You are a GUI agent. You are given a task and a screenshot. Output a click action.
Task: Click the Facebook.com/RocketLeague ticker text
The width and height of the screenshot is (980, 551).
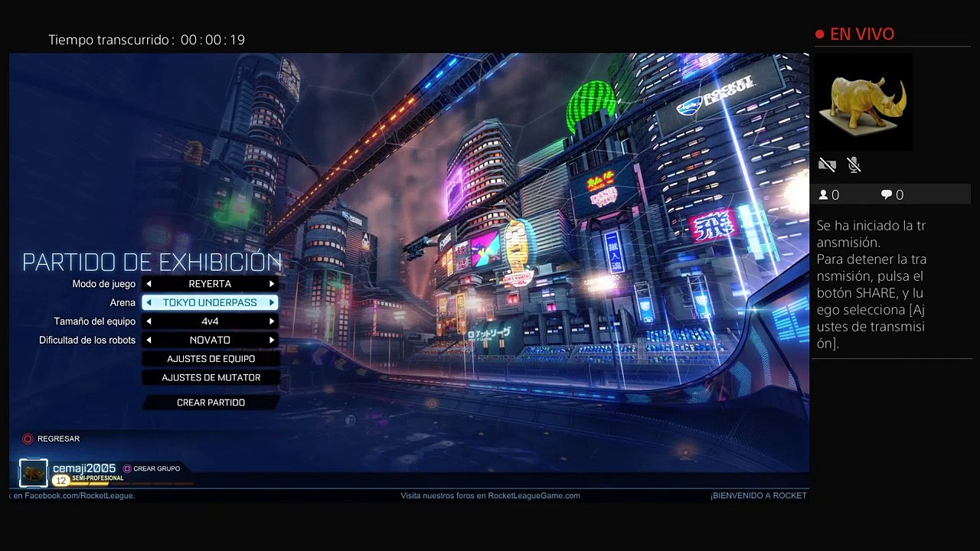coord(72,496)
